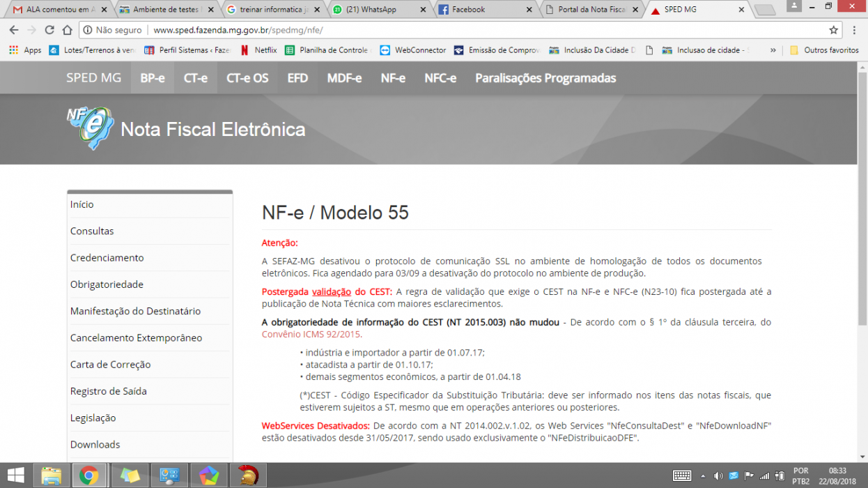The height and width of the screenshot is (488, 868).
Task: Follow the Convênio ICMS 92/2015 link
Action: 311,335
